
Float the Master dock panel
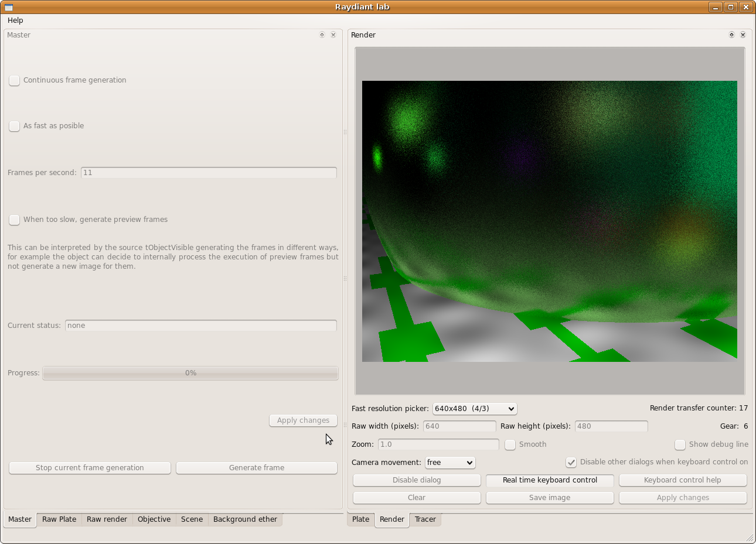(x=322, y=35)
